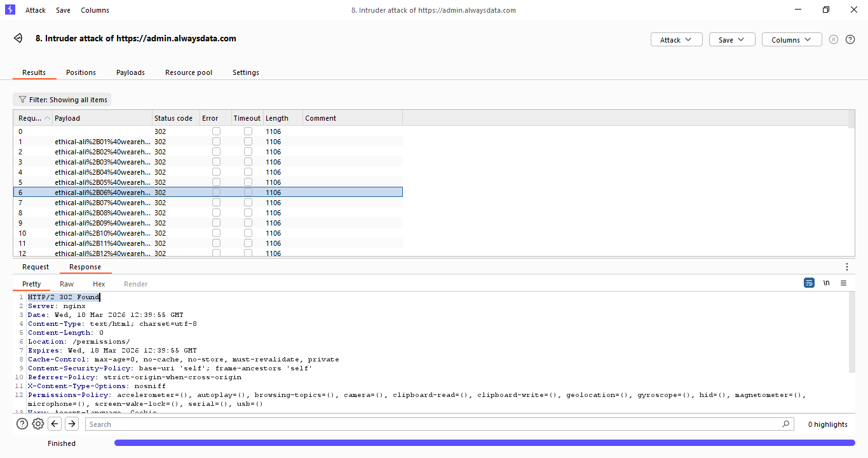Screen dimensions: 868x458
Task: Click the pause attack icon
Action: pos(834,39)
